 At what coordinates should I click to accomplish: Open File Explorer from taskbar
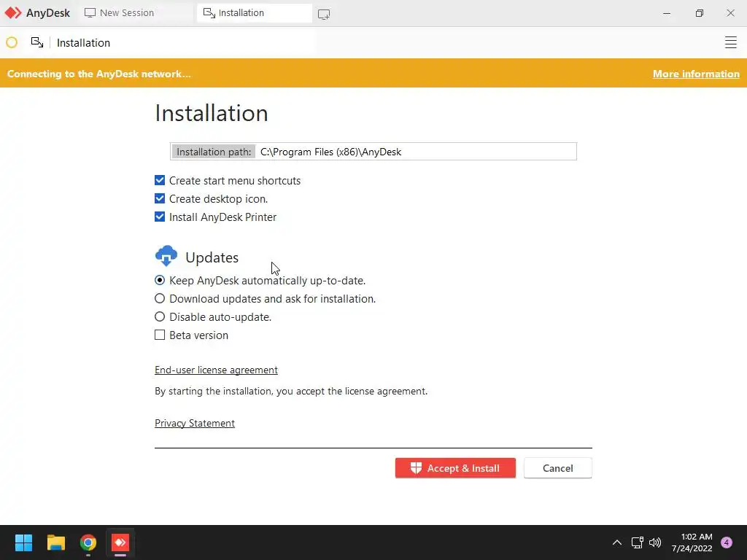coord(55,542)
